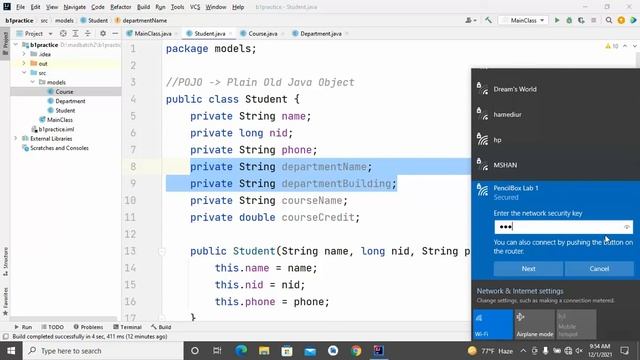
Task: Click Expand All icon in Project panel
Action: pyautogui.click(x=76, y=33)
